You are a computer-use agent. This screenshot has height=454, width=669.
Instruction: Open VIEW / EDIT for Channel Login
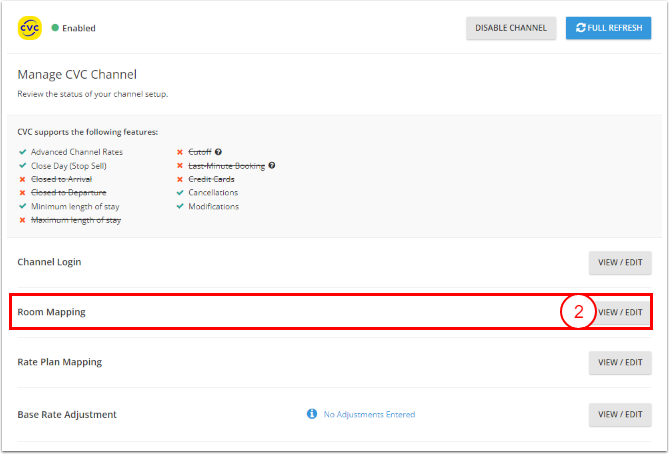(x=620, y=262)
